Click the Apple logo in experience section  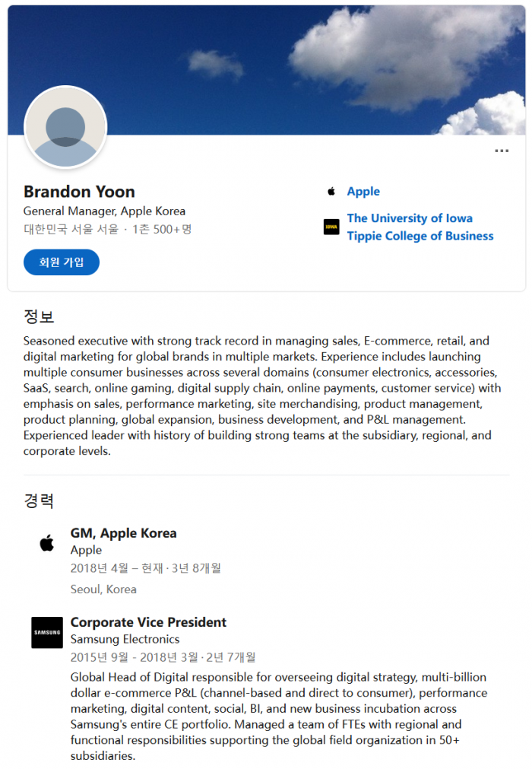pyautogui.click(x=47, y=543)
